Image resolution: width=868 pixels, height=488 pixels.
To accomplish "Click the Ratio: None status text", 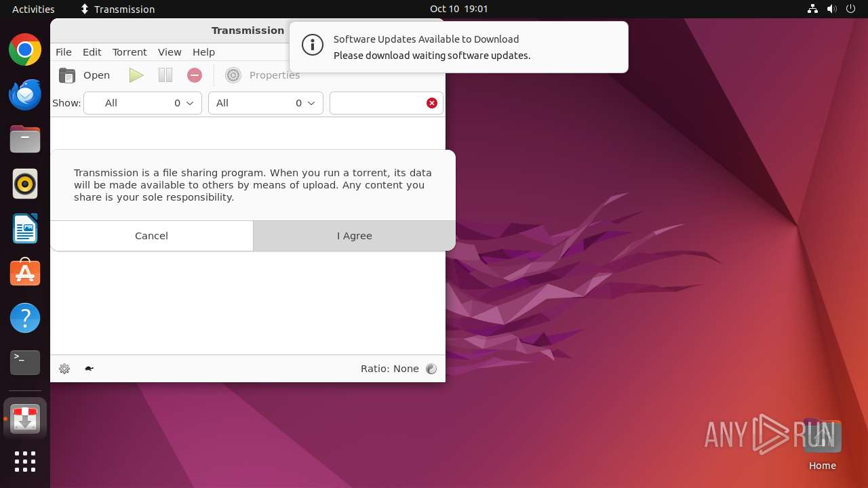I will (390, 369).
